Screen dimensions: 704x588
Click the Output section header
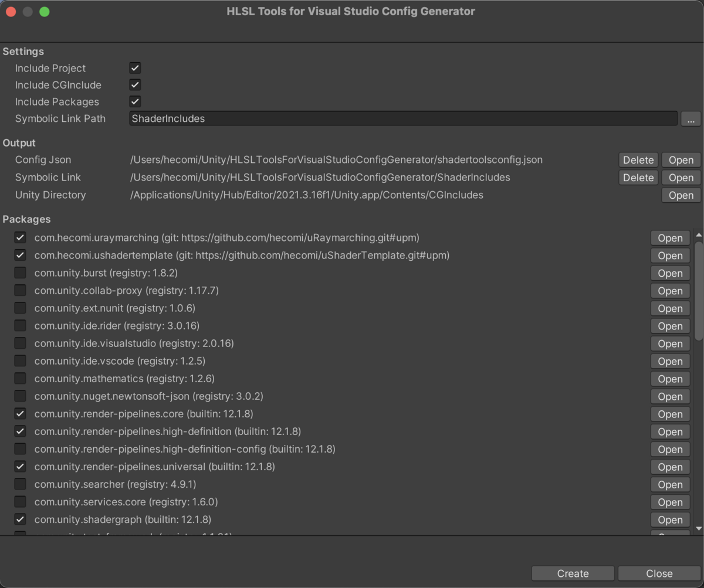[x=19, y=143]
